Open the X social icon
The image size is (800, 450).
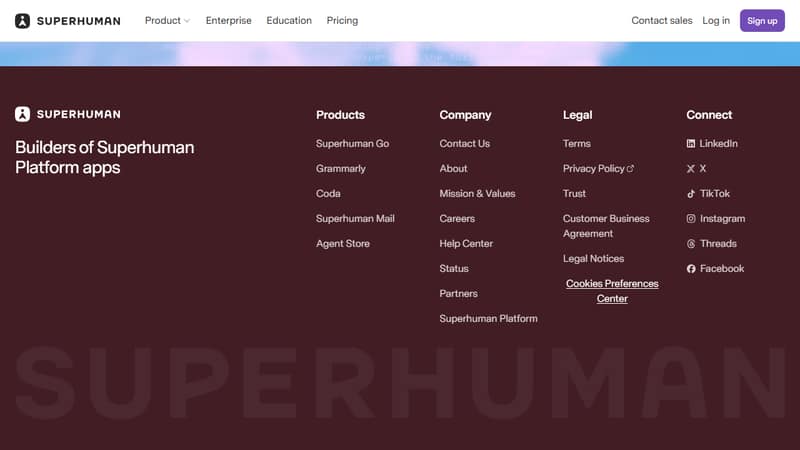tap(691, 169)
